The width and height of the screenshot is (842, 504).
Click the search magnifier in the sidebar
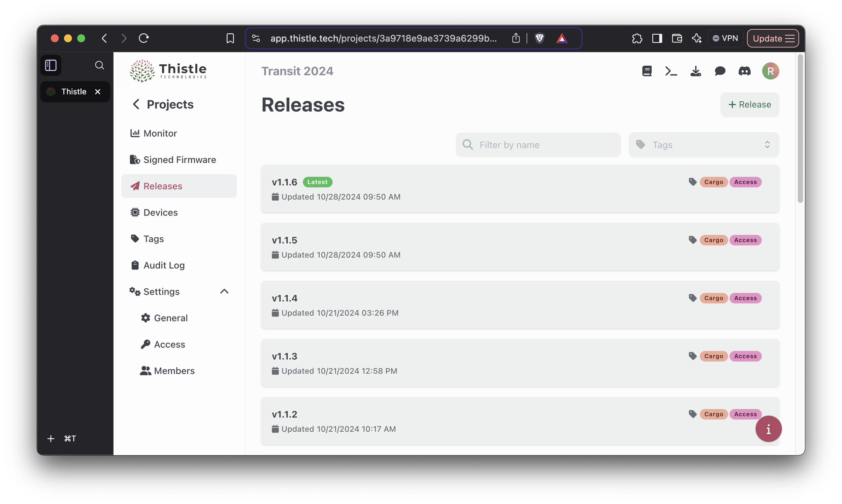(x=99, y=65)
